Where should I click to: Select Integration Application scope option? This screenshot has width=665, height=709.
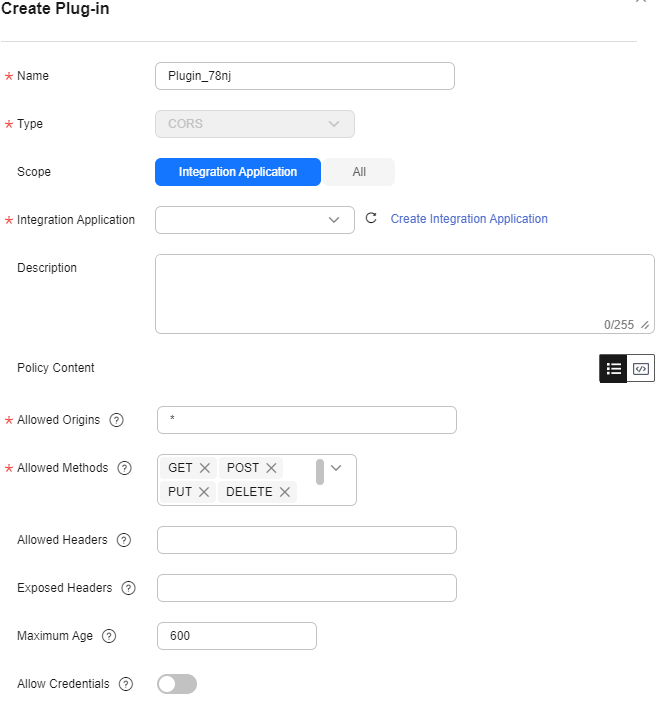point(238,172)
